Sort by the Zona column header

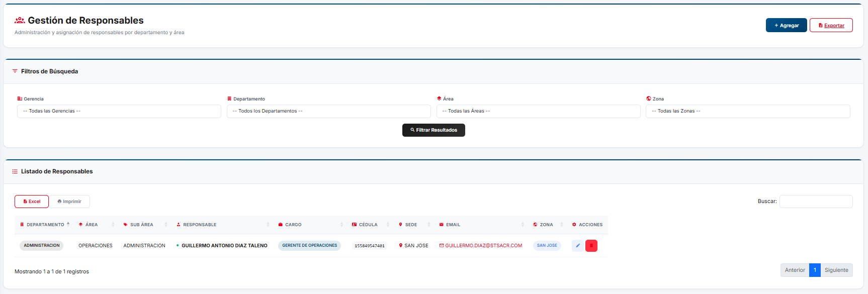tap(546, 225)
